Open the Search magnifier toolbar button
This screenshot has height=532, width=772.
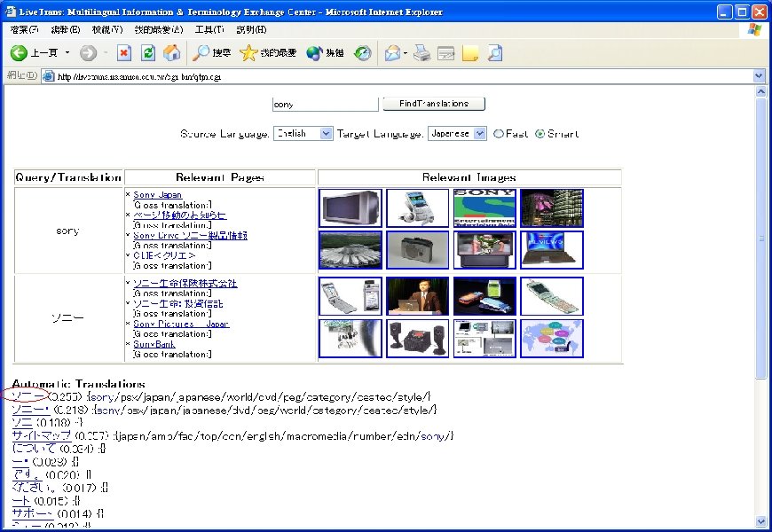(x=211, y=52)
